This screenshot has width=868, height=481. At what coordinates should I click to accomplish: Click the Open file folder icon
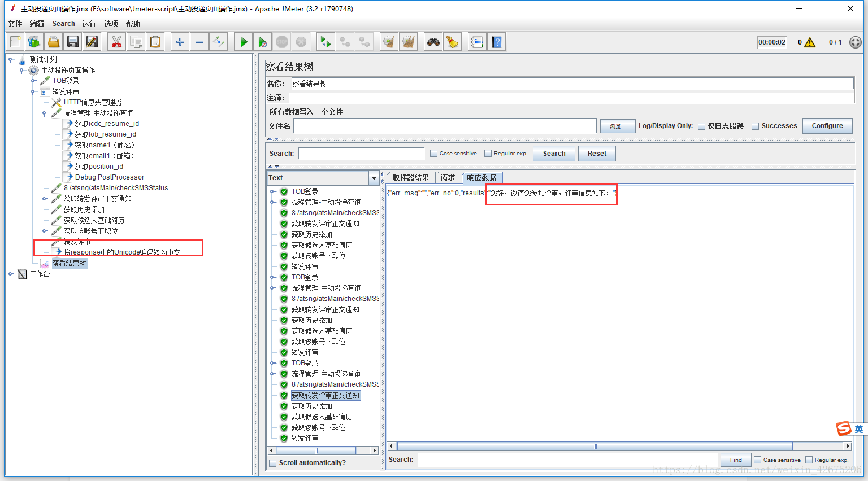click(x=54, y=42)
